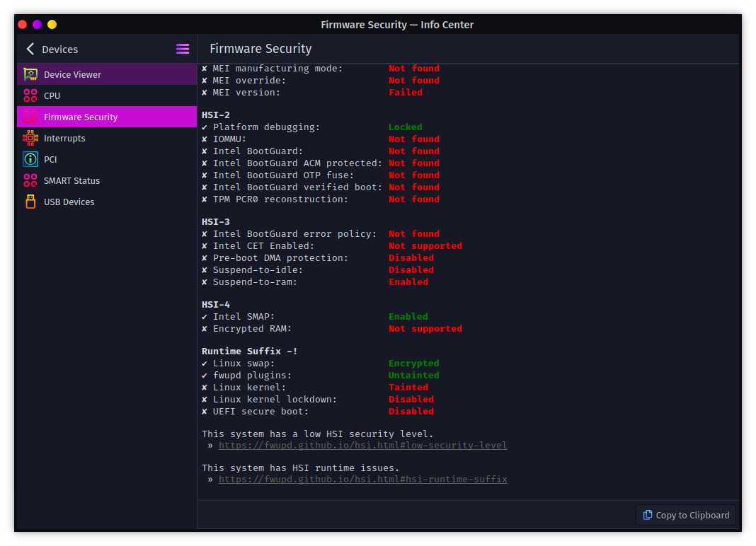
Task: Click 'Not supported' for Intel CET
Action: [x=425, y=246]
